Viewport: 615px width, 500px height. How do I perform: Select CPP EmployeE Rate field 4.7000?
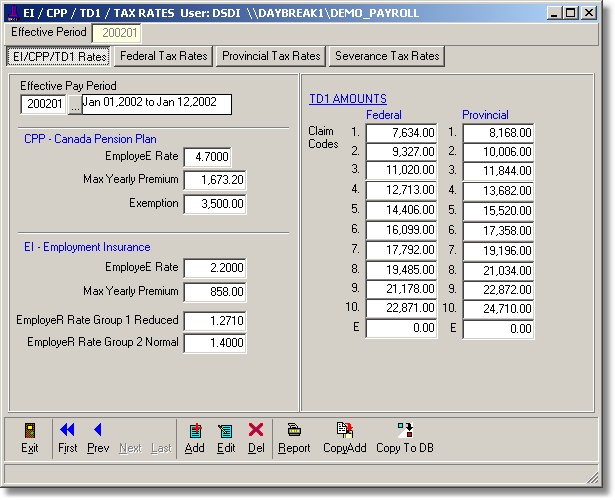tap(207, 157)
